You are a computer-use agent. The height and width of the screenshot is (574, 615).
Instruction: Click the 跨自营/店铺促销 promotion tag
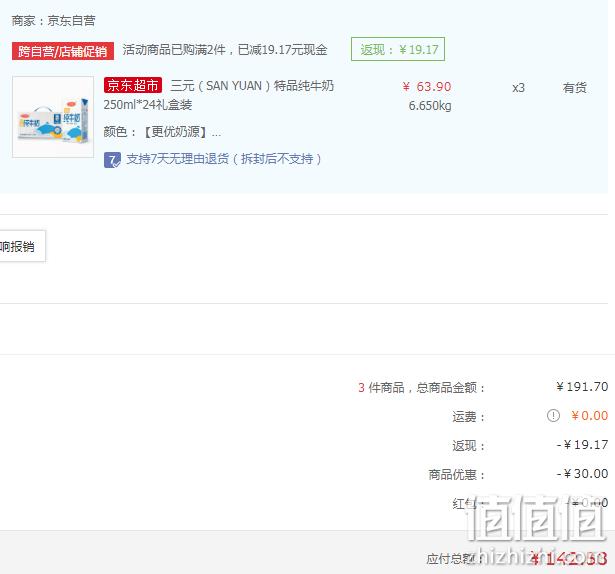point(63,51)
